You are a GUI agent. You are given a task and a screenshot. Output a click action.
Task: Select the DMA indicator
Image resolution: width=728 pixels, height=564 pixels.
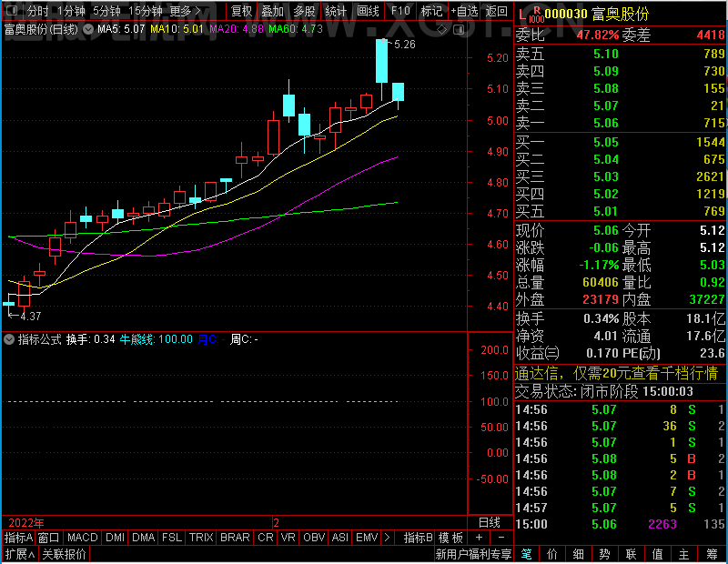tap(144, 538)
